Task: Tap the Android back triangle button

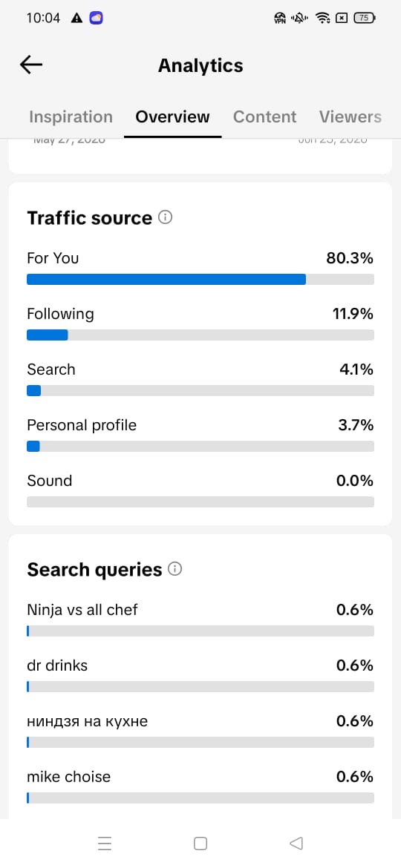Action: pyautogui.click(x=296, y=843)
